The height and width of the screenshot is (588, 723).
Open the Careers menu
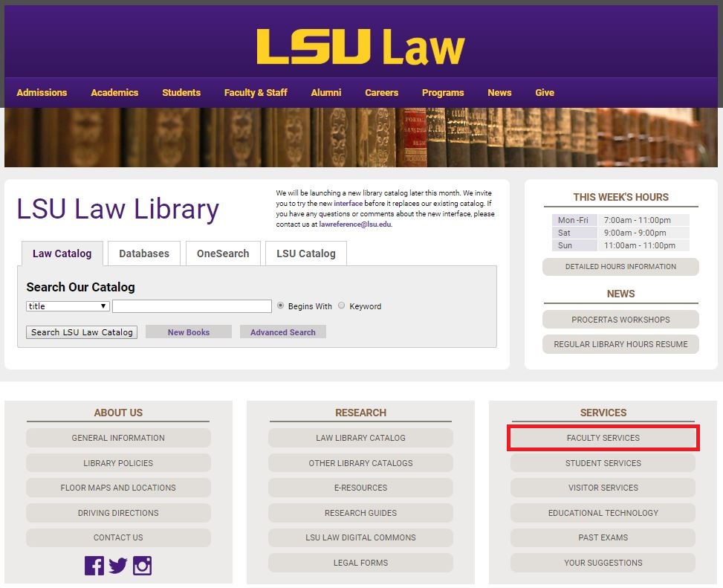click(x=381, y=92)
